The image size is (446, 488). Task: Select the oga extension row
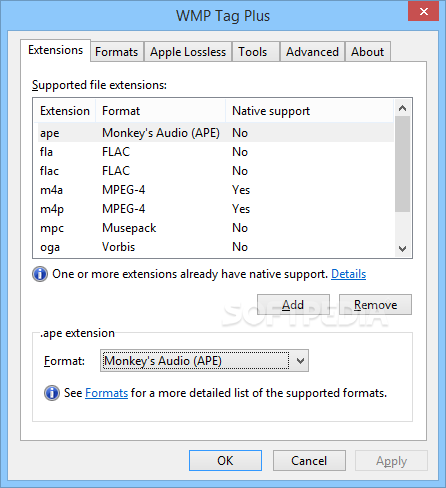[x=215, y=247]
